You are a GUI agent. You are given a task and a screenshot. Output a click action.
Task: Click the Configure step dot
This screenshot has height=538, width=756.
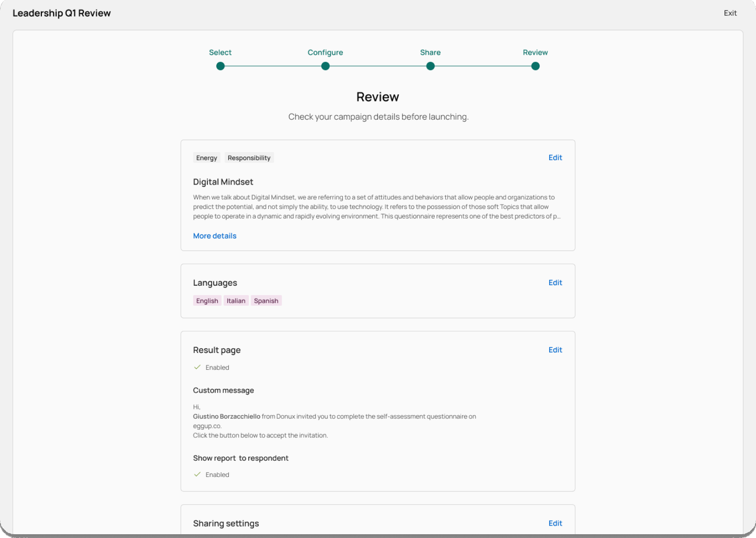click(325, 66)
